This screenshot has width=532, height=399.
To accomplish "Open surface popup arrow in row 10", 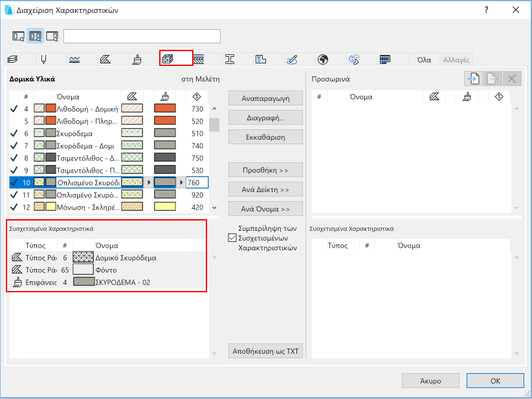I will click(181, 182).
